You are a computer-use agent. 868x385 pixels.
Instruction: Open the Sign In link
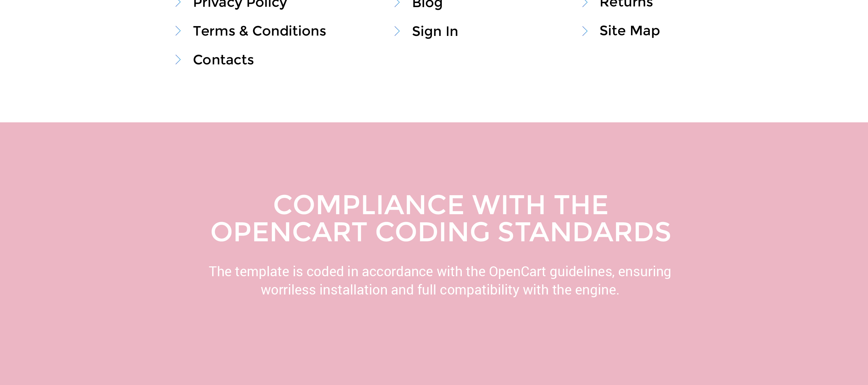point(435,32)
